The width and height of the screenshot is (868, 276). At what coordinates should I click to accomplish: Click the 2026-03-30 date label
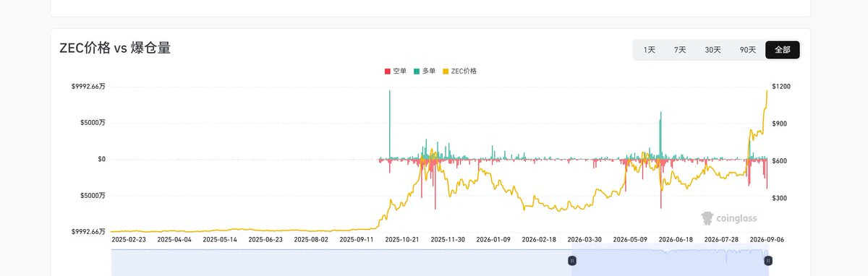tap(584, 239)
